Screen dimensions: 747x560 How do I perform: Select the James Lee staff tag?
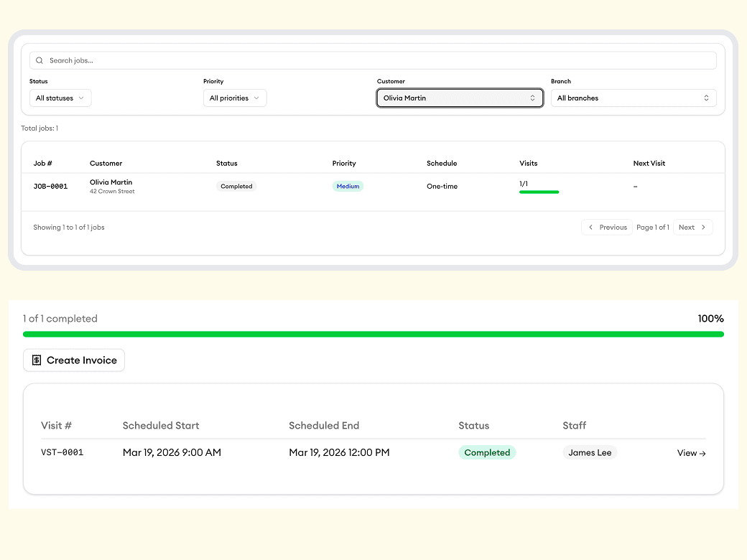point(590,453)
